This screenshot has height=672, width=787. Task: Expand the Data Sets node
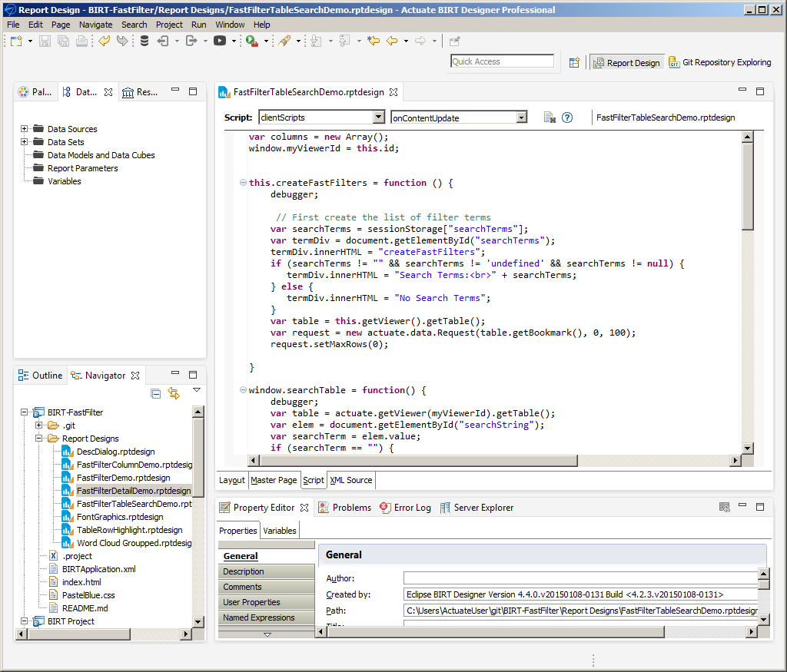pyautogui.click(x=24, y=142)
